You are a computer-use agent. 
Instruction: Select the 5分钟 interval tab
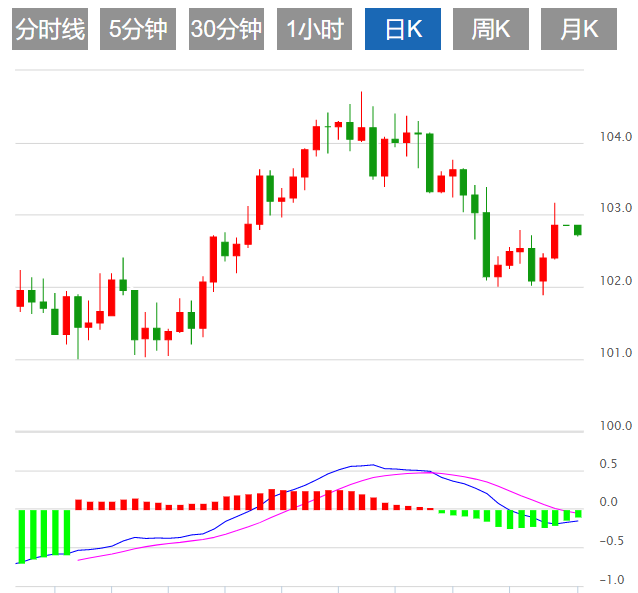[138, 29]
